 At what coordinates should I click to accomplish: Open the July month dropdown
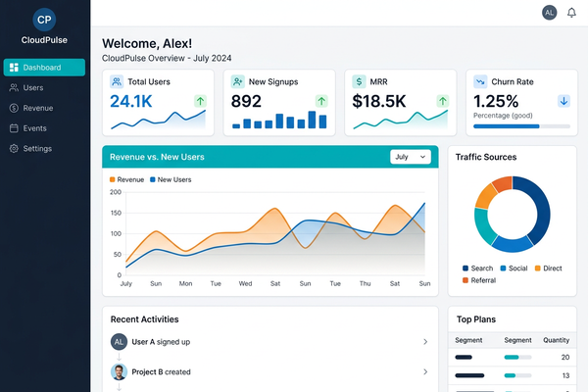click(410, 157)
